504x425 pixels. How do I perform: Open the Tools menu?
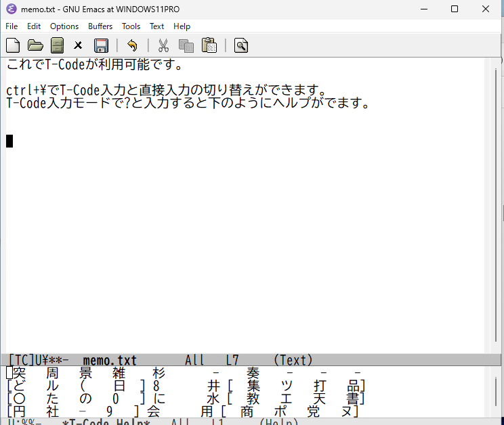pos(131,26)
